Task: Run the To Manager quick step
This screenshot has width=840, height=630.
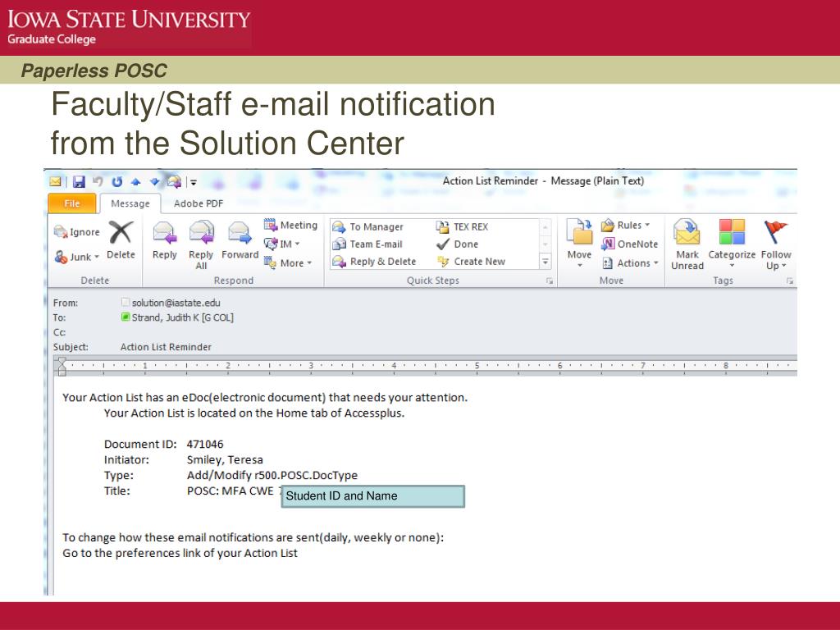Action: click(x=368, y=227)
